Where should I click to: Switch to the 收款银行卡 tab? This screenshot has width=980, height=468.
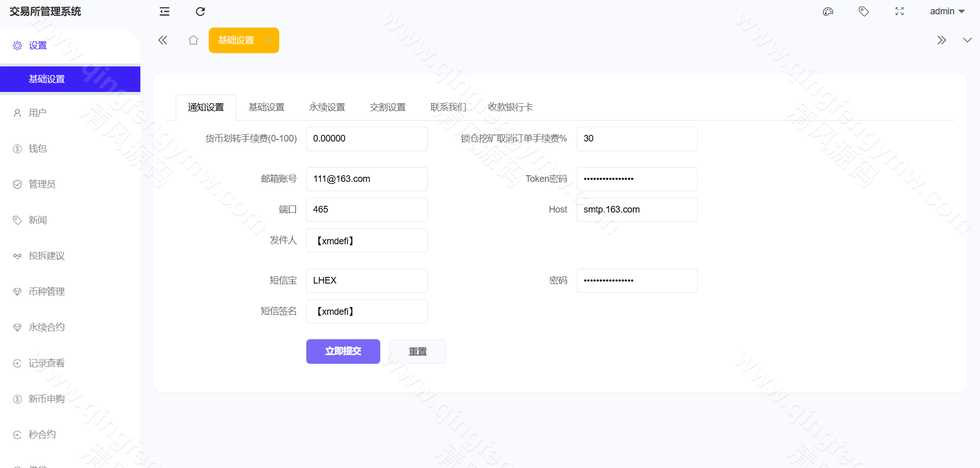tap(510, 107)
